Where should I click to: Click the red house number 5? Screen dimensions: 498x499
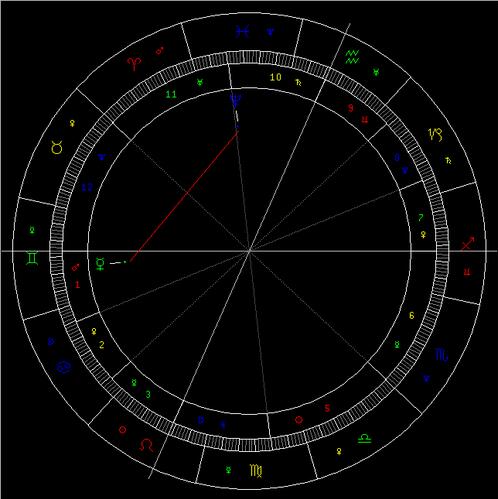[327, 408]
